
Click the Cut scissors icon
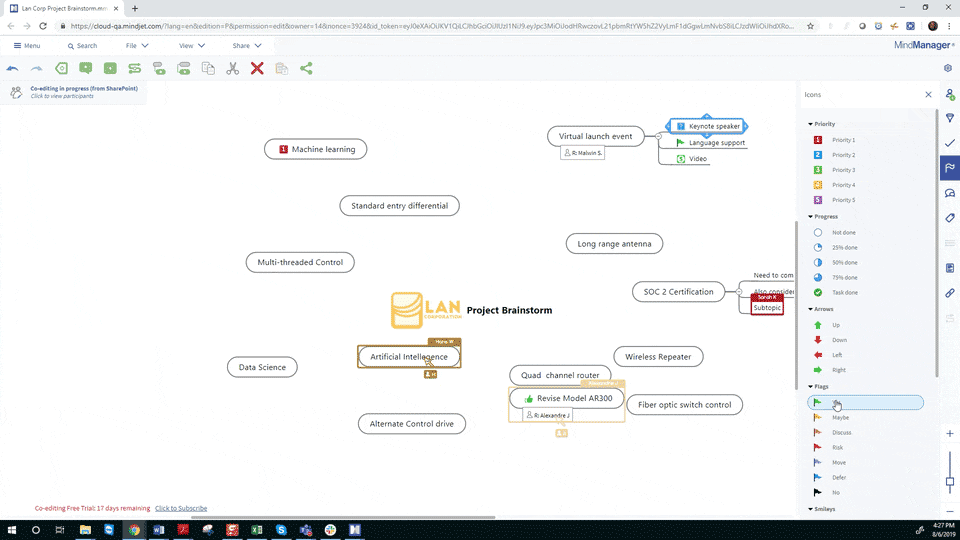232,69
